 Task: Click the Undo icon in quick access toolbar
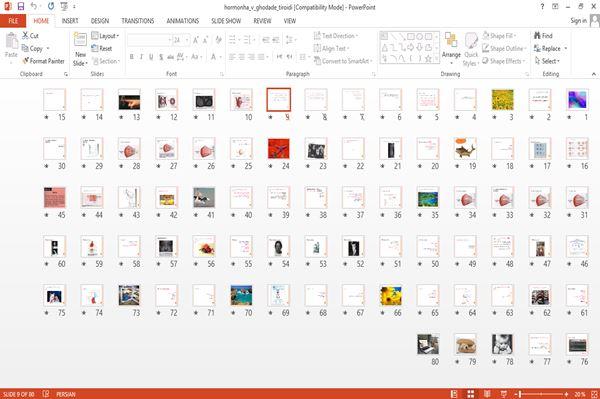click(34, 7)
